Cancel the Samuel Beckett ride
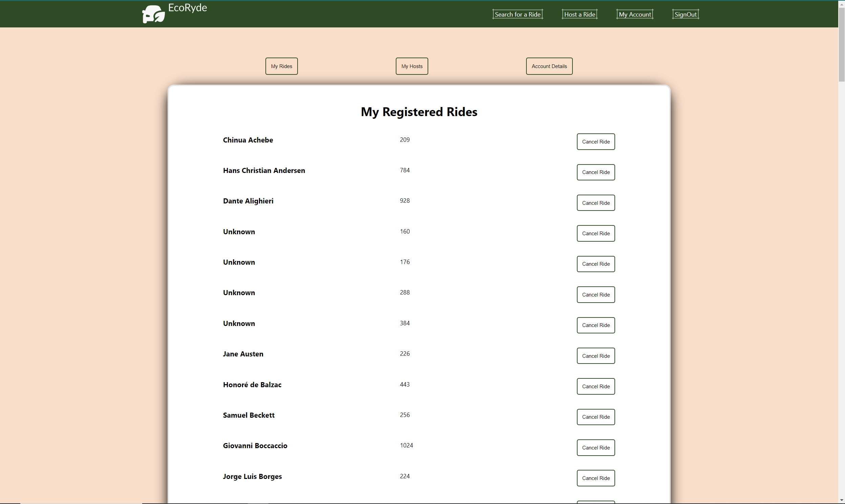The width and height of the screenshot is (845, 504). click(595, 417)
